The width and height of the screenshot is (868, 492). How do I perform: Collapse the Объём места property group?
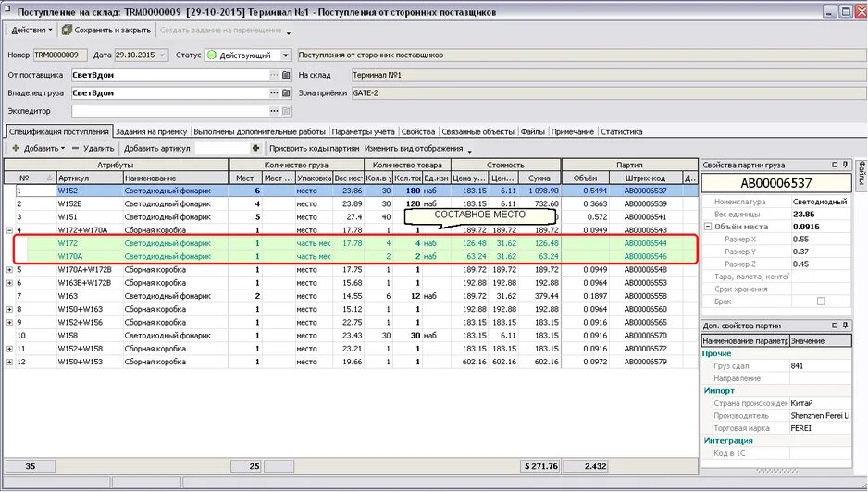point(708,227)
